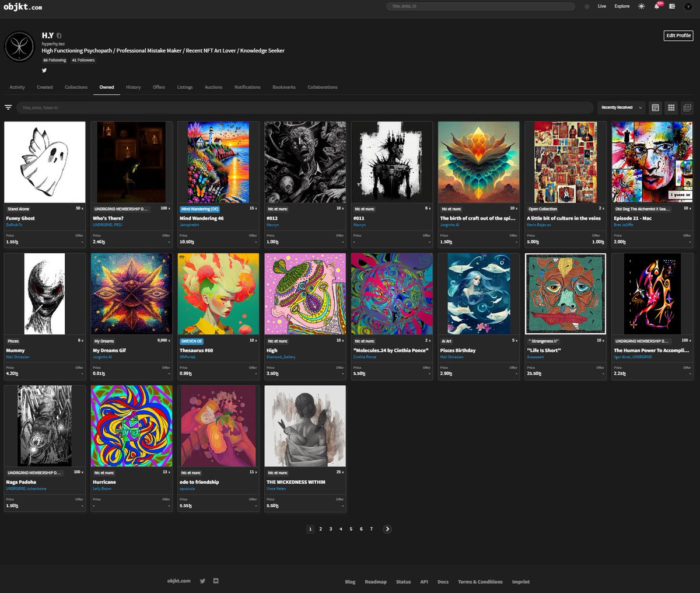Click the Stand Alone collection badge
This screenshot has width=700, height=593.
click(18, 209)
